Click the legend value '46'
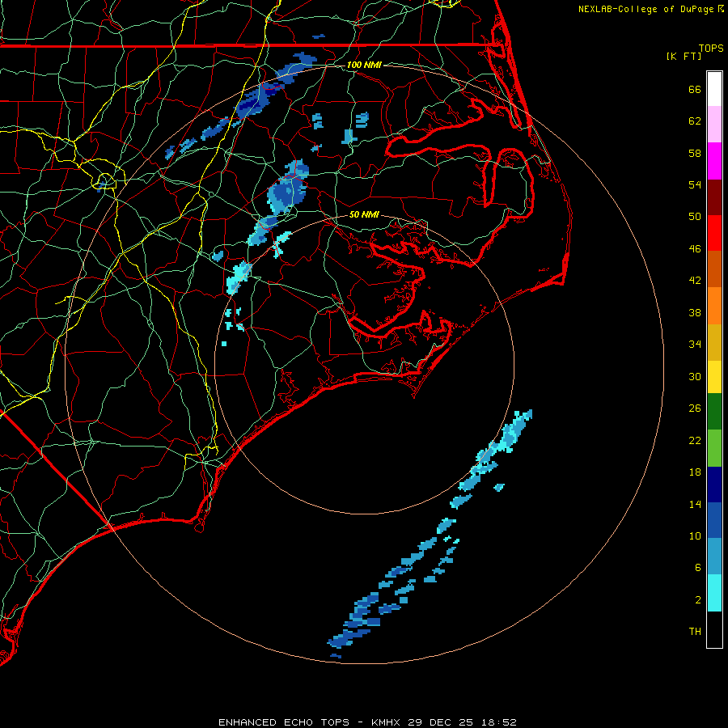 coord(695,249)
